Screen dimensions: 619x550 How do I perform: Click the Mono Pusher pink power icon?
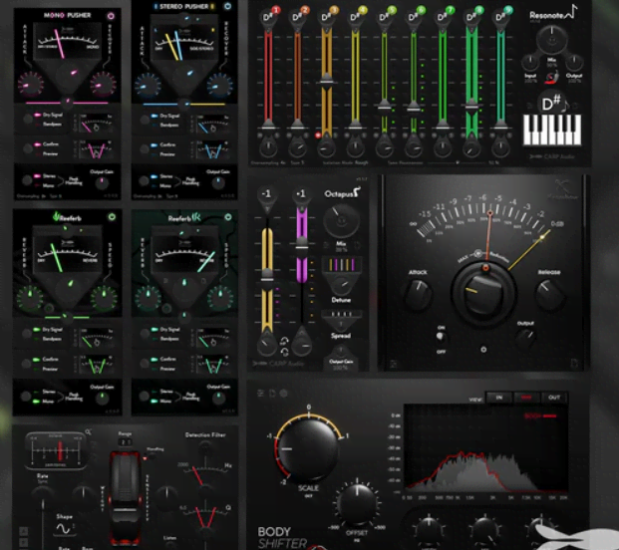click(x=111, y=16)
